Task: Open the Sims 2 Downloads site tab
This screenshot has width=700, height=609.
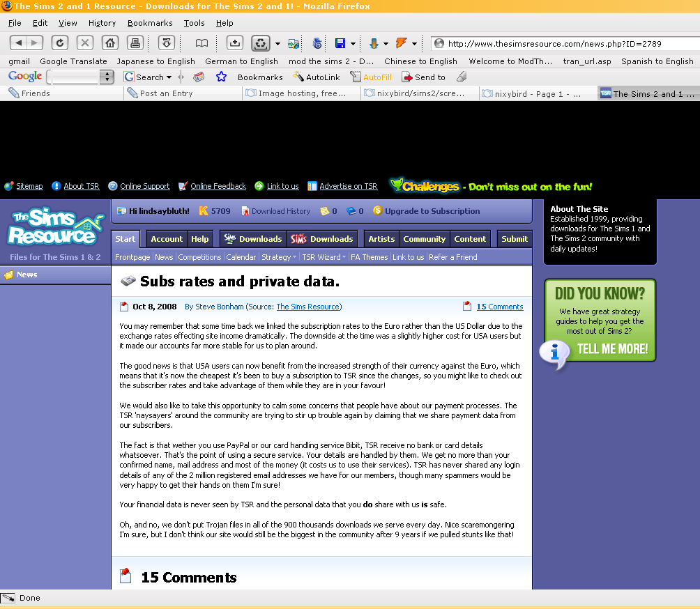Action: [253, 239]
